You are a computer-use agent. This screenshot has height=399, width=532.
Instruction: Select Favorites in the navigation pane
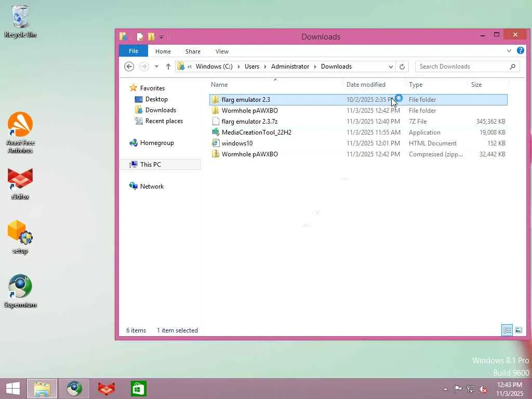click(x=152, y=88)
